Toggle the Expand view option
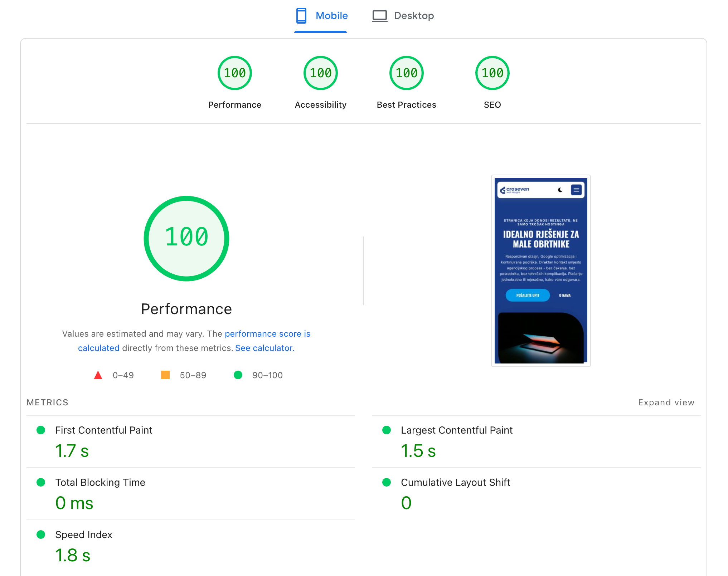This screenshot has height=576, width=728. tap(666, 402)
